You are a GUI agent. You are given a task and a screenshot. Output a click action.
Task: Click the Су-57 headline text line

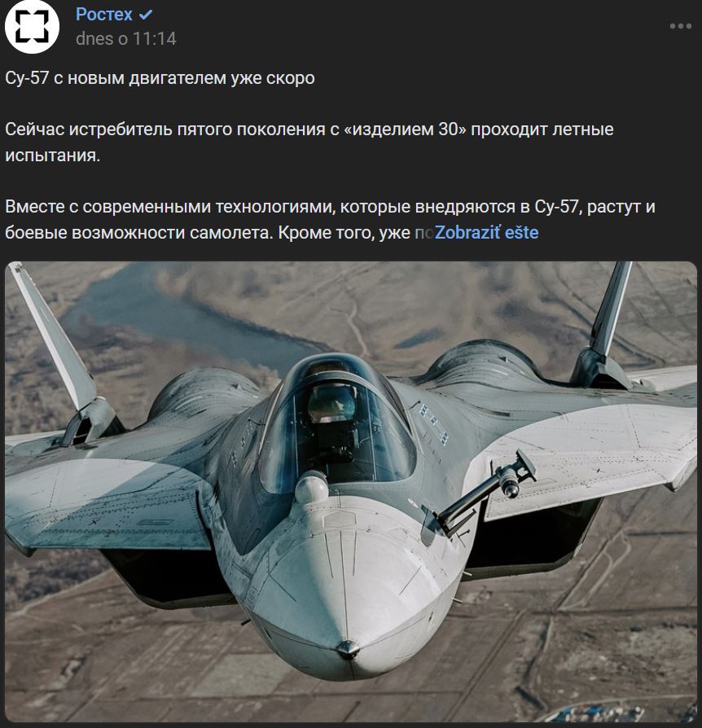coord(160,78)
